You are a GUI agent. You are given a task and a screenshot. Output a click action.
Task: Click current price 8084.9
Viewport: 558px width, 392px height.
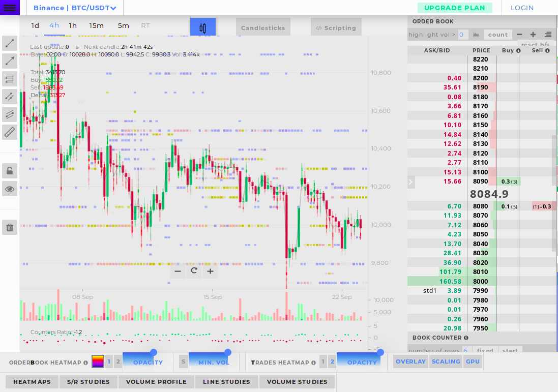[489, 194]
